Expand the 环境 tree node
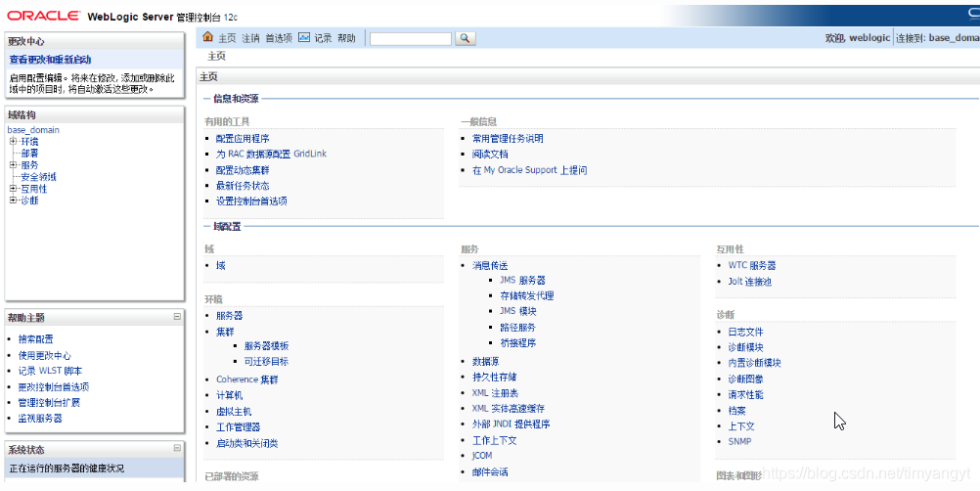The width and height of the screenshot is (980, 491). click(x=13, y=141)
